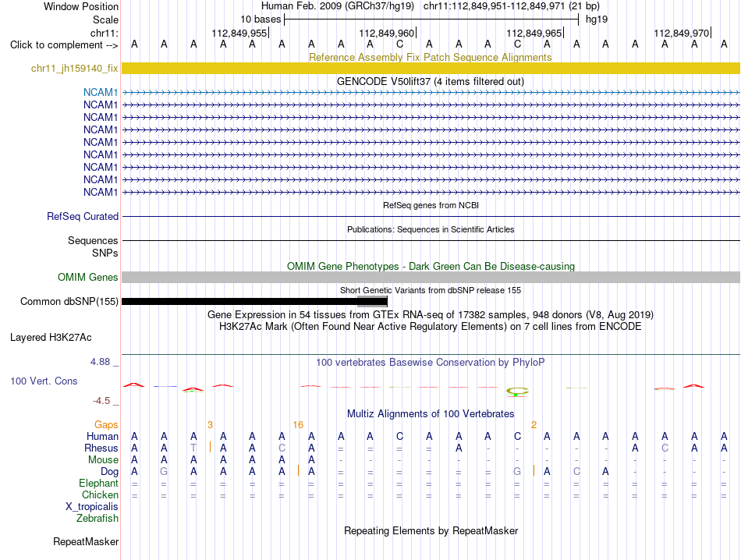This screenshot has height=560, width=741.
Task: Select the Dog species row label
Action: tap(110, 472)
